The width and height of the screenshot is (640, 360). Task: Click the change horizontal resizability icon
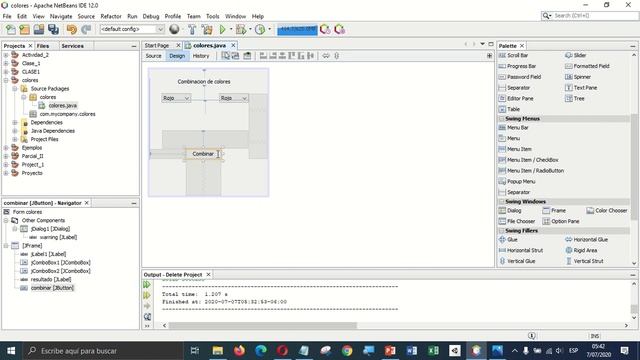coord(326,56)
